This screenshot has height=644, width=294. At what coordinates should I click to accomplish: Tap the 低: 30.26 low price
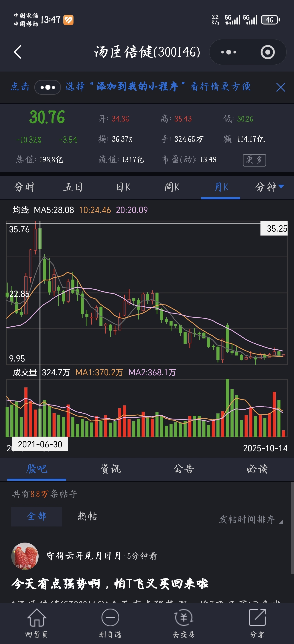tap(238, 119)
